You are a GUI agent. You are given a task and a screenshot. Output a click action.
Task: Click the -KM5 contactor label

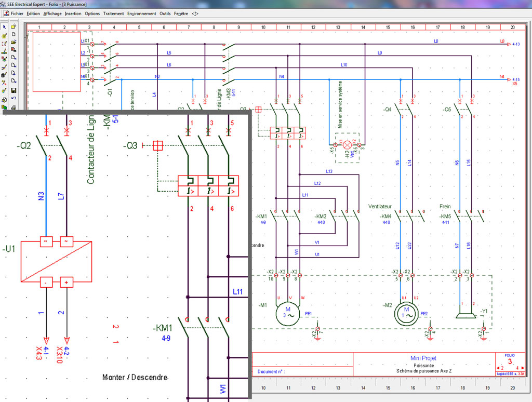pyautogui.click(x=445, y=216)
